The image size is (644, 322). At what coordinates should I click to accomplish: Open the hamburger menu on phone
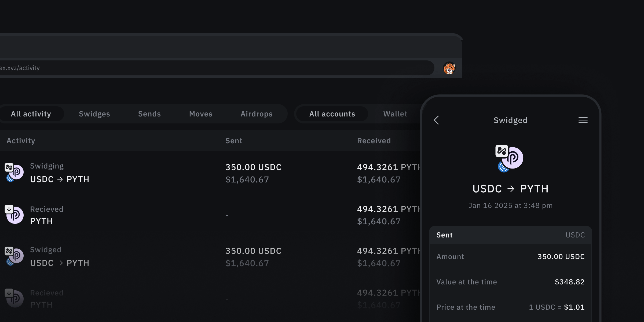coord(583,120)
